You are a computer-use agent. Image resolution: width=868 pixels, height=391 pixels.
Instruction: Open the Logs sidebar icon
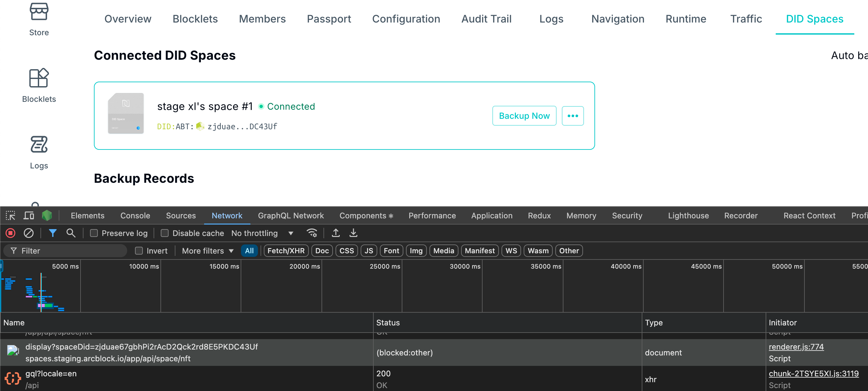click(x=39, y=145)
